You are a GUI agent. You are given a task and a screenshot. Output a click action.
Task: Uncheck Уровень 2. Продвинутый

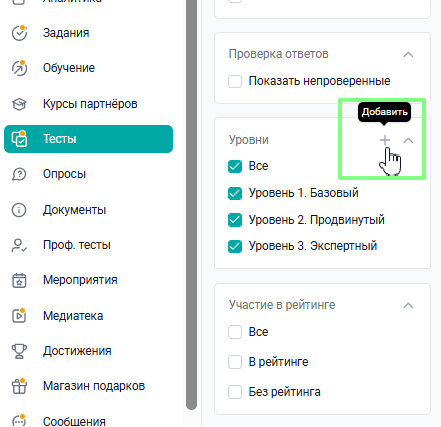tap(235, 220)
